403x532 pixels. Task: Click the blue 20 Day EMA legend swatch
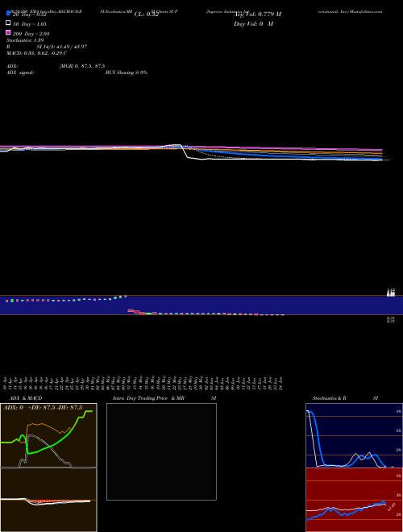coord(8,13)
